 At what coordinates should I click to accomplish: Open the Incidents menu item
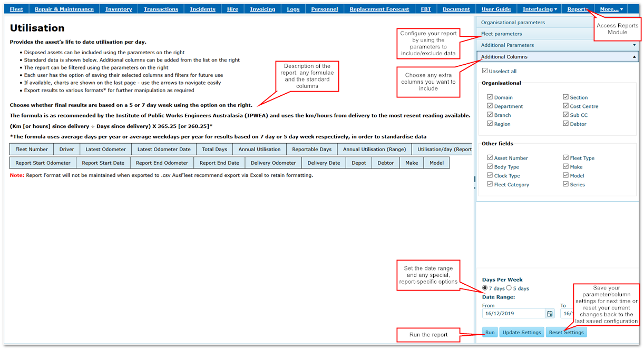(203, 9)
